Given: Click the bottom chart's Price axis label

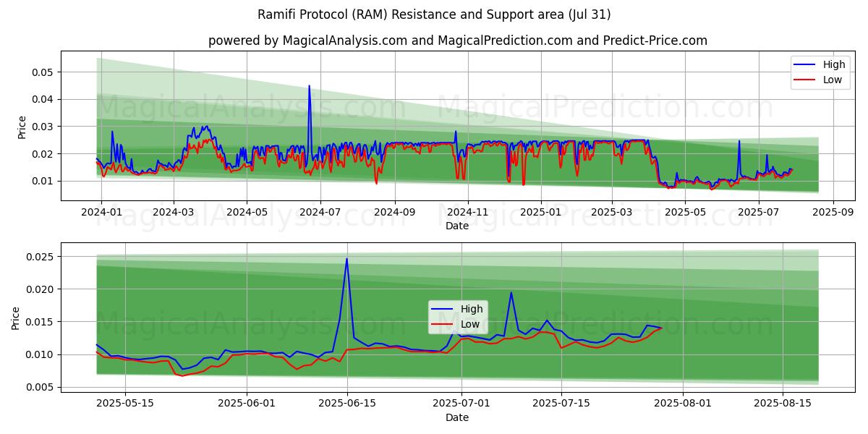Looking at the screenshot, I should pyautogui.click(x=16, y=318).
